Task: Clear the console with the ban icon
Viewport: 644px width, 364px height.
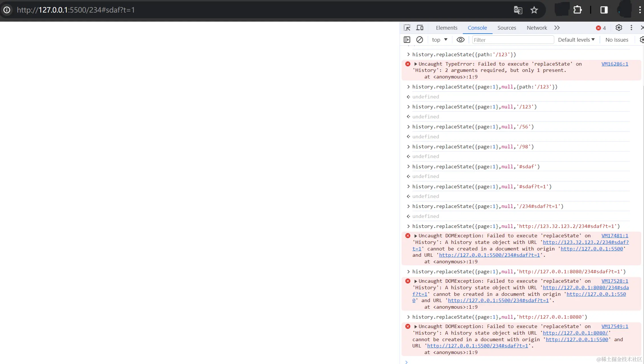Action: click(x=419, y=40)
